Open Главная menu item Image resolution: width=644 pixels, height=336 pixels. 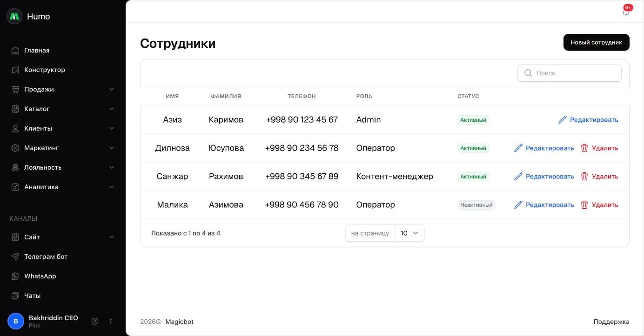click(63, 50)
